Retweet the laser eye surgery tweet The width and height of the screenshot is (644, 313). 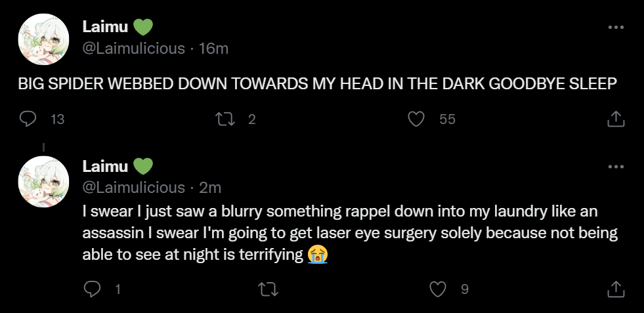coord(268,289)
